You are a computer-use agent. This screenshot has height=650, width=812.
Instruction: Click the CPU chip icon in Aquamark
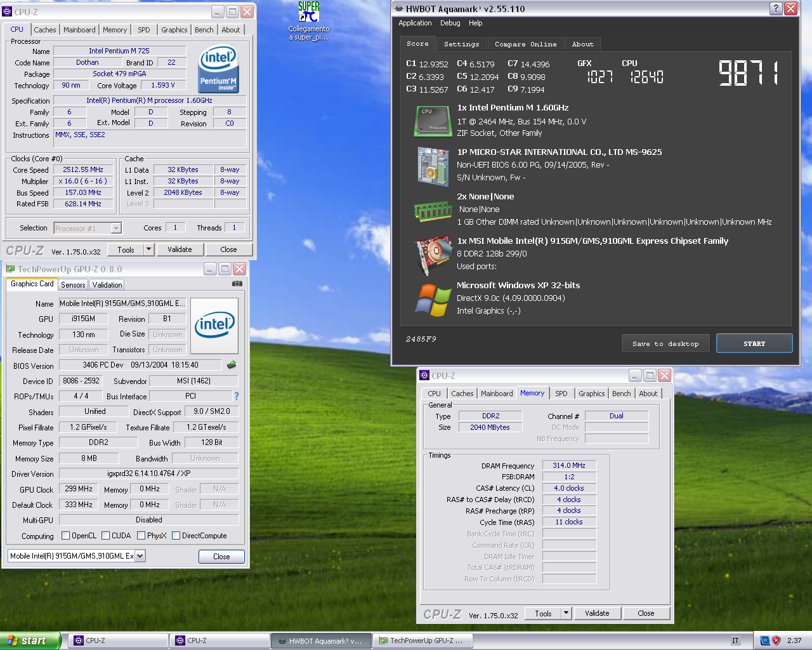pos(433,121)
